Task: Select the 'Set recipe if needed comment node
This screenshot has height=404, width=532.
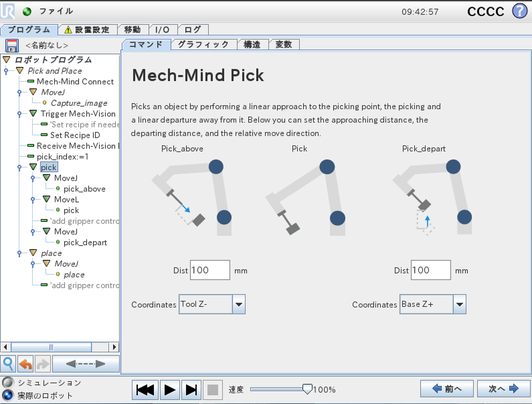Action: (x=85, y=125)
